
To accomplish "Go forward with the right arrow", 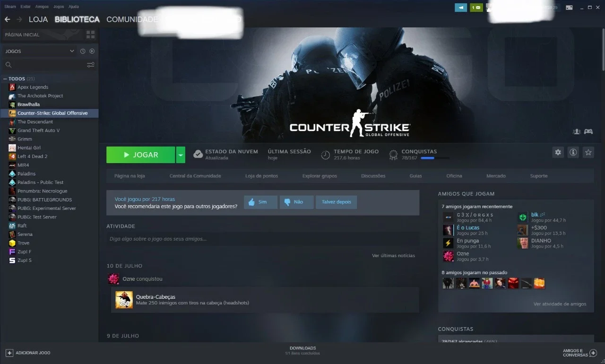I will 19,19.
